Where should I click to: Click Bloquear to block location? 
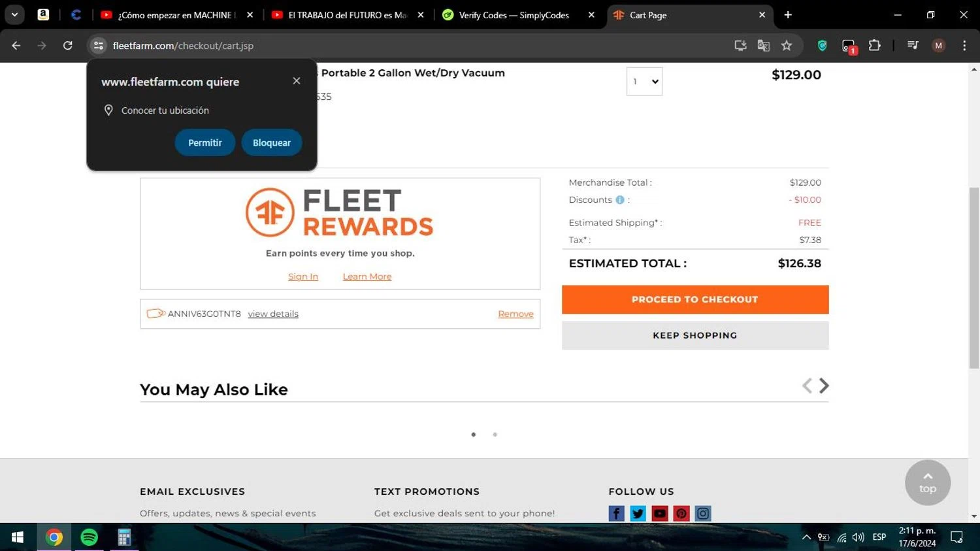click(272, 142)
